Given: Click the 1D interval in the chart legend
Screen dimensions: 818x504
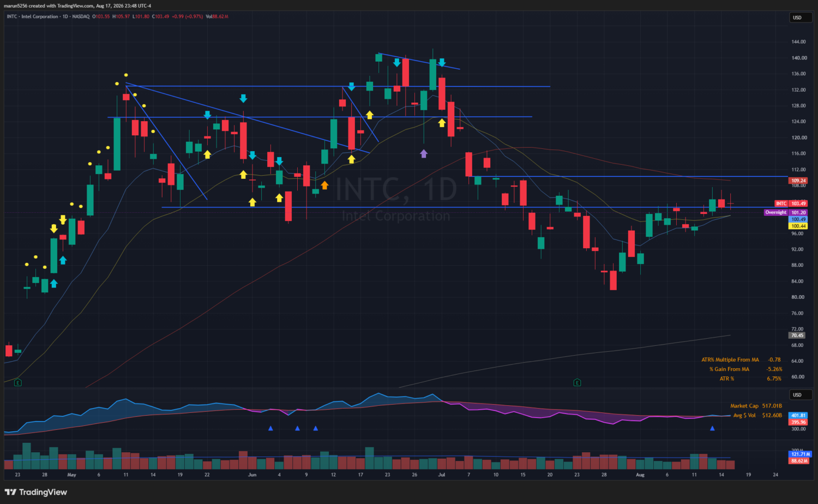Looking at the screenshot, I should click(65, 16).
